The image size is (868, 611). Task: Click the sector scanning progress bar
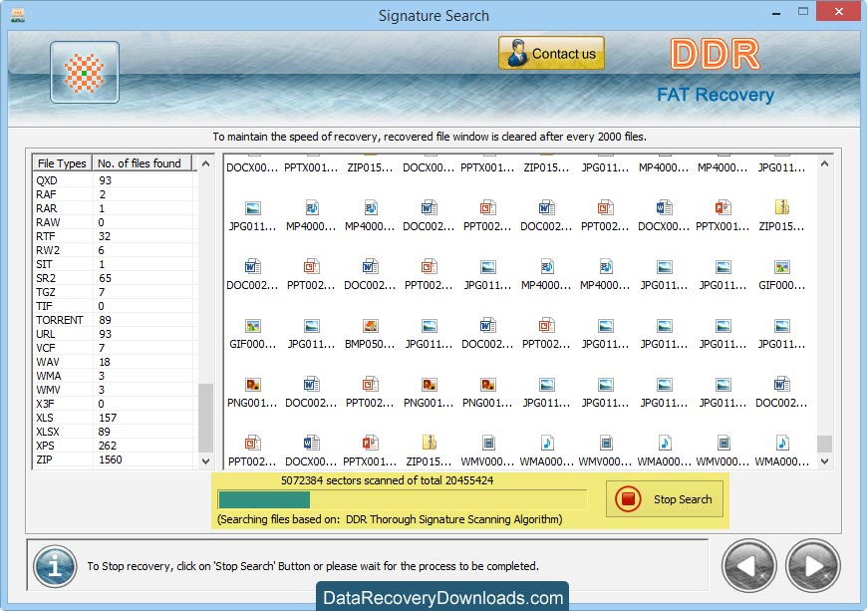click(403, 499)
